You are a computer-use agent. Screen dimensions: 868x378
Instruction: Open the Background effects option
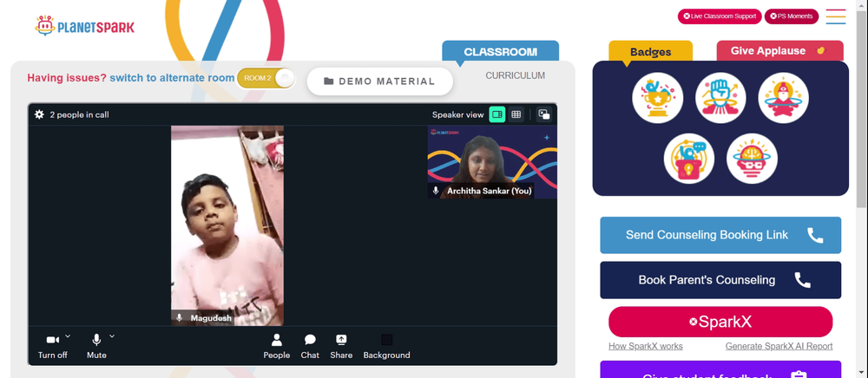(386, 347)
